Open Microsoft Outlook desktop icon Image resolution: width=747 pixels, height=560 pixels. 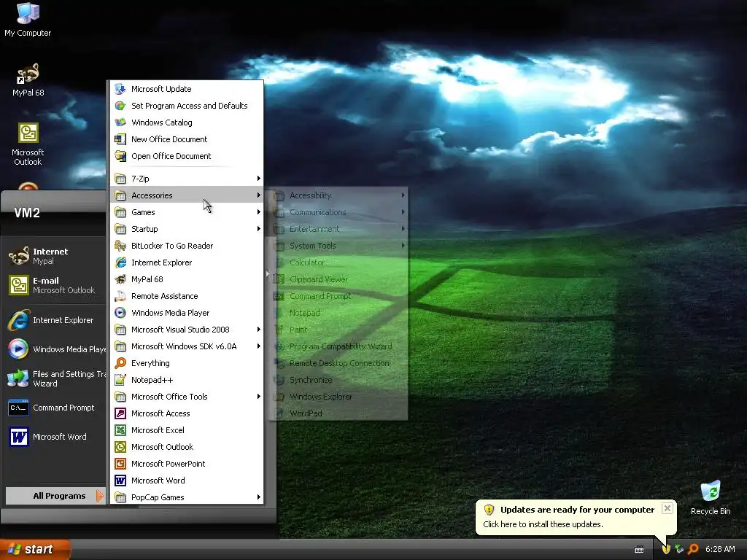pos(28,144)
